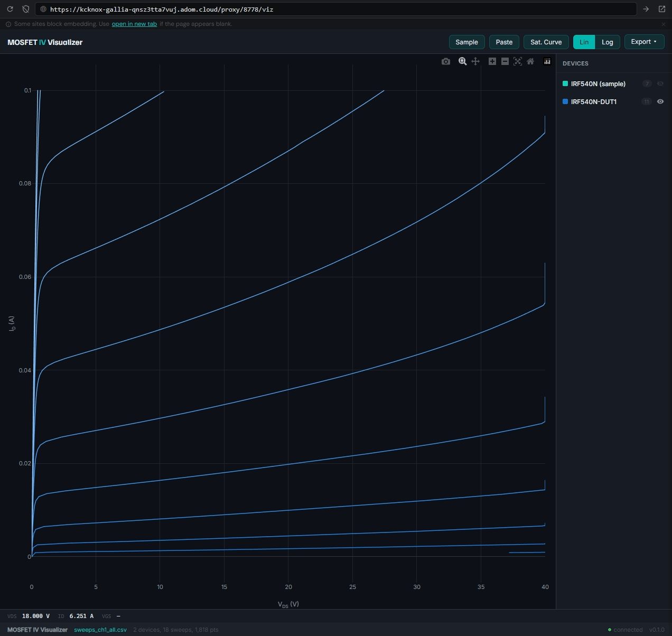Click the x-axis tick label 40
The width and height of the screenshot is (672, 636).
point(545,587)
